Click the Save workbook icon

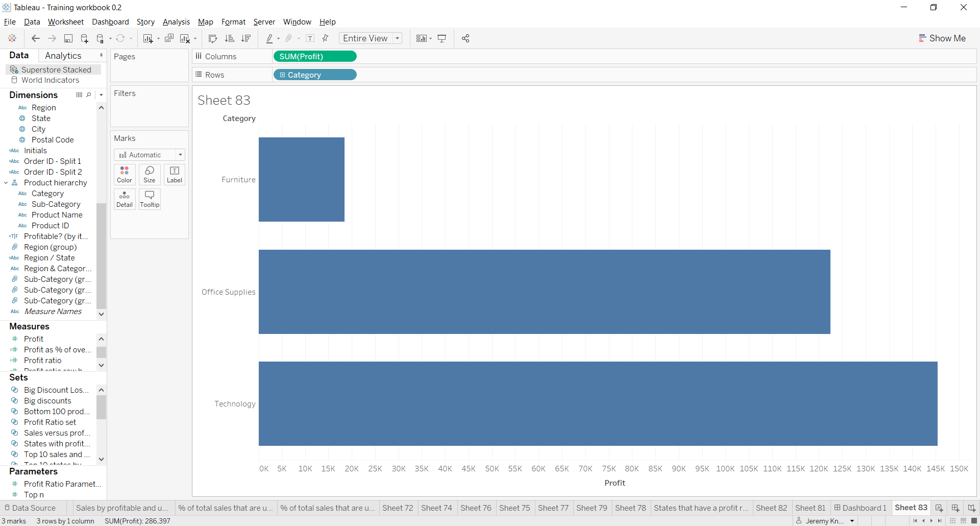(x=68, y=38)
